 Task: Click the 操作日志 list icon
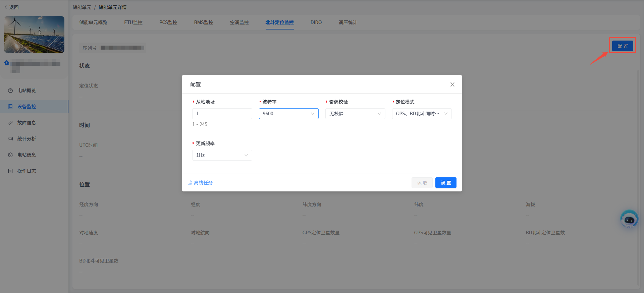click(x=10, y=171)
